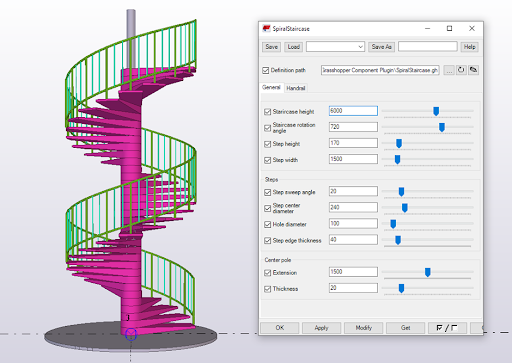Click the Step edge thickness slider handle
This screenshot has height=363, width=512.
coord(398,240)
